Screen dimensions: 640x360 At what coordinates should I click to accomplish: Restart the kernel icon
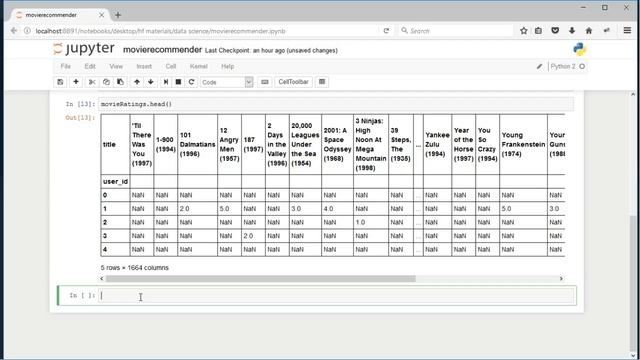tap(191, 82)
